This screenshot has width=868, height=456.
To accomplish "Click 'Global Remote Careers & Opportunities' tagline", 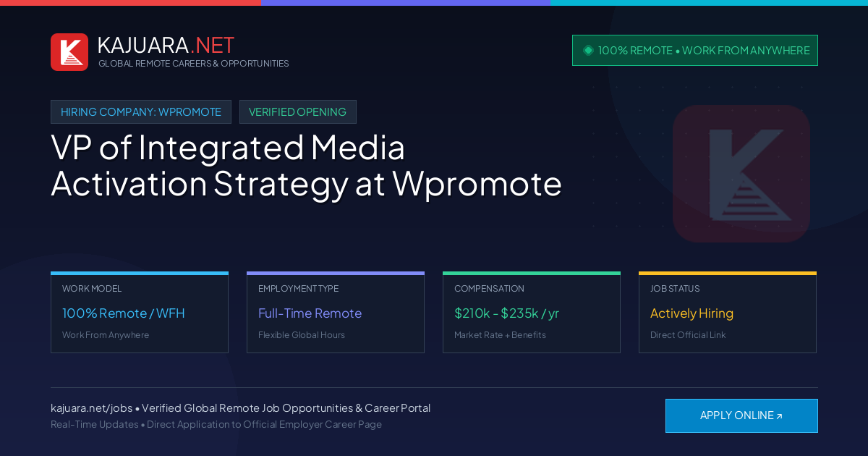I will click(194, 64).
